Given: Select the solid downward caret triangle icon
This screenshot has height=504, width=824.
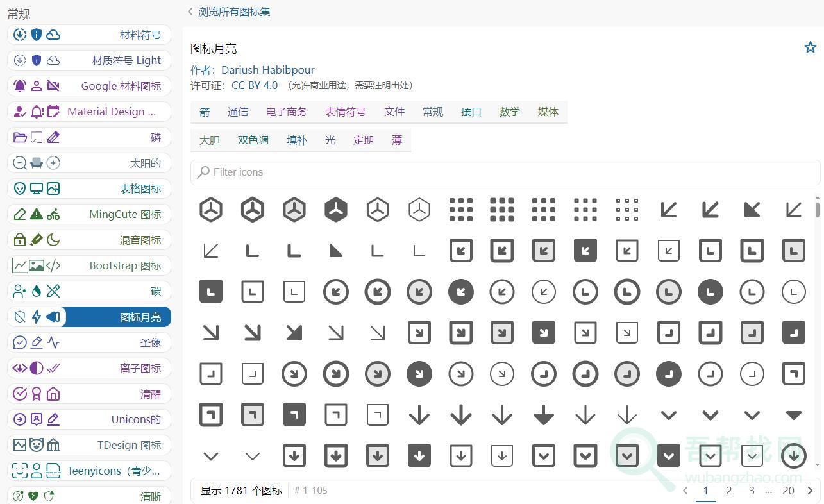Looking at the screenshot, I should point(793,415).
